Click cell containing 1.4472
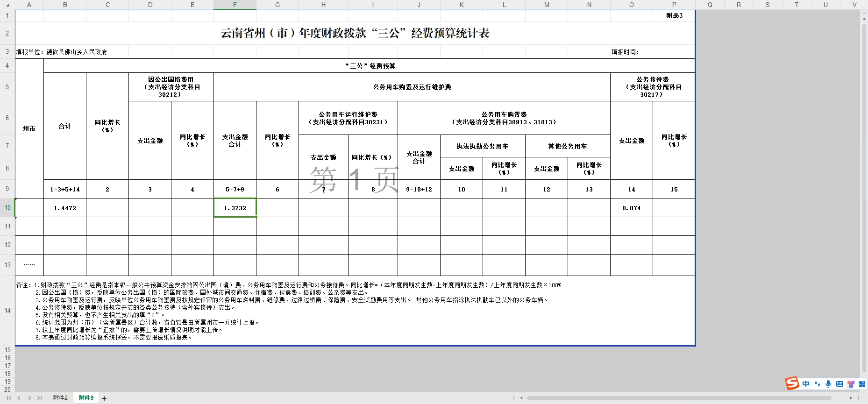Screen dimensions: 868x404 click(x=65, y=208)
